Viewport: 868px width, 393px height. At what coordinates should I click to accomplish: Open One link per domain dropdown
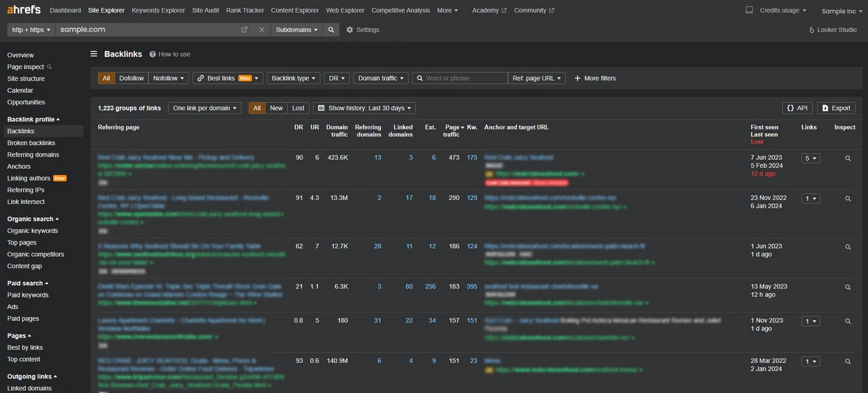click(x=205, y=108)
